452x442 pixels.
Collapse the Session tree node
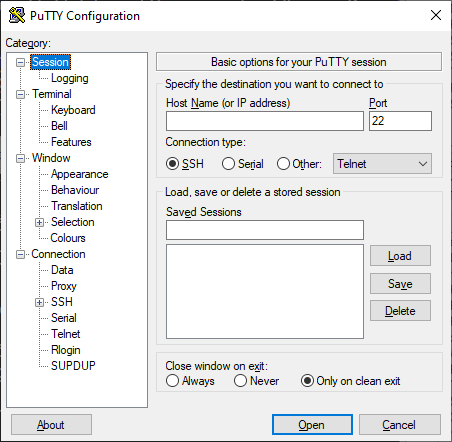(21, 62)
